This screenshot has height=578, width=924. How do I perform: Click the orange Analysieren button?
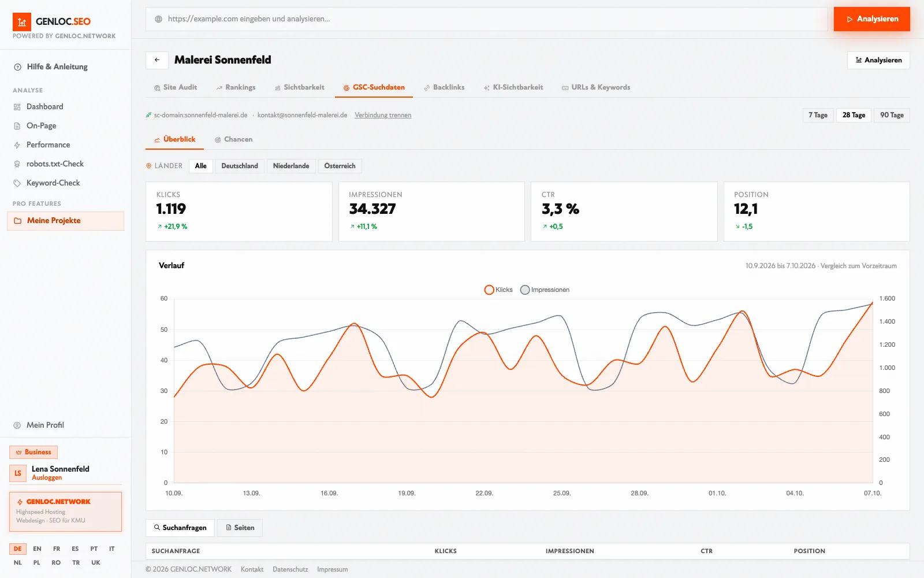[871, 19]
